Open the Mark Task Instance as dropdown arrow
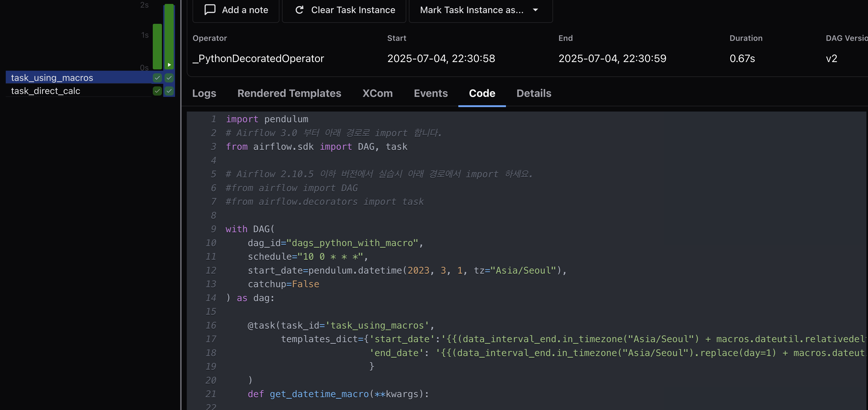This screenshot has height=410, width=868. click(536, 10)
